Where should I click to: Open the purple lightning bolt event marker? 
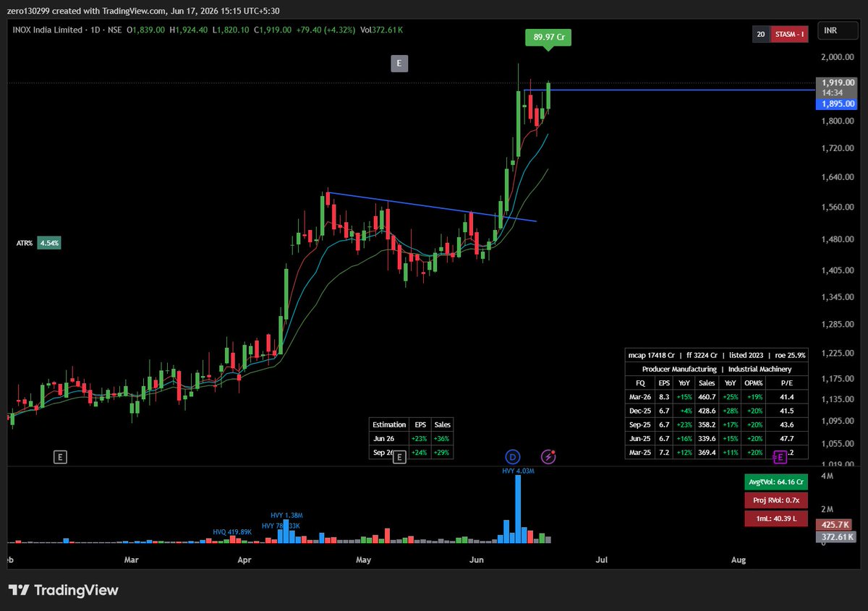pos(549,456)
